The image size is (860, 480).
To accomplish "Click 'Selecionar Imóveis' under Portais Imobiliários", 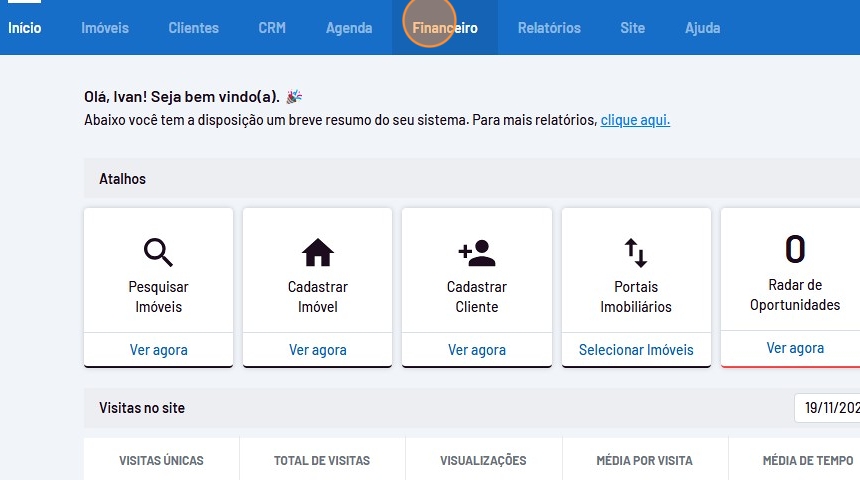I will 636,350.
